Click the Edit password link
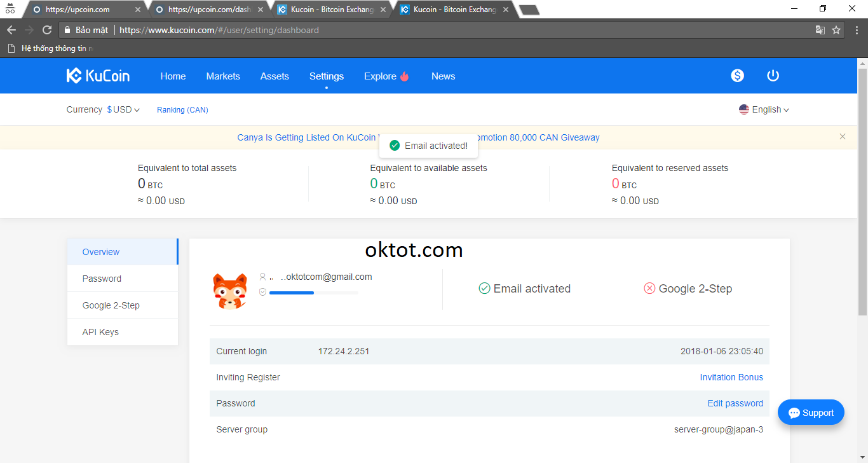The width and height of the screenshot is (868, 463). (x=735, y=403)
